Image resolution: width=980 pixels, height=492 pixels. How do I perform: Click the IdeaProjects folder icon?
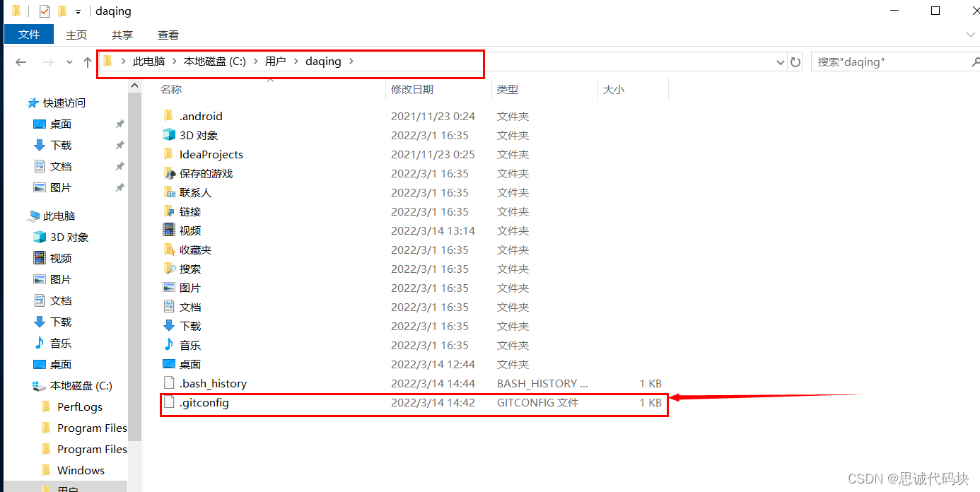pos(168,154)
